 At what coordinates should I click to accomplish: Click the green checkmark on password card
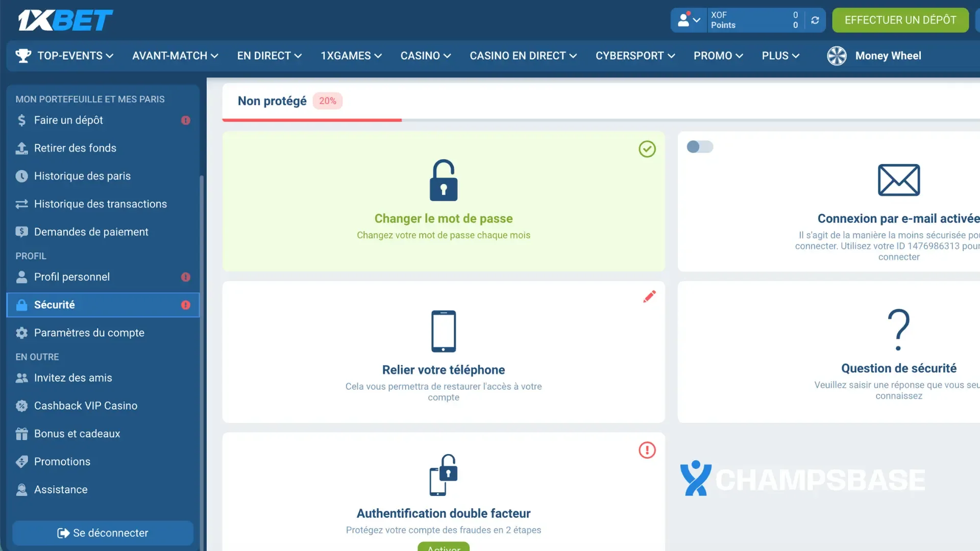(647, 149)
